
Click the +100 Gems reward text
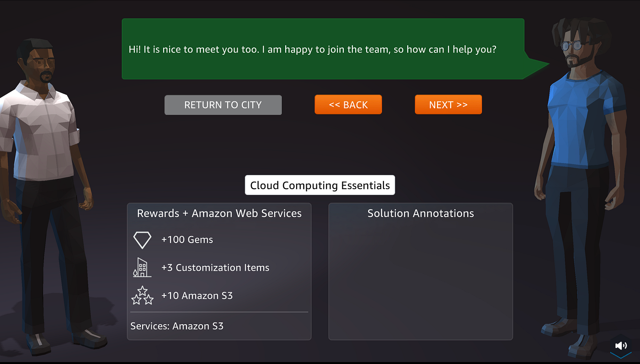187,240
